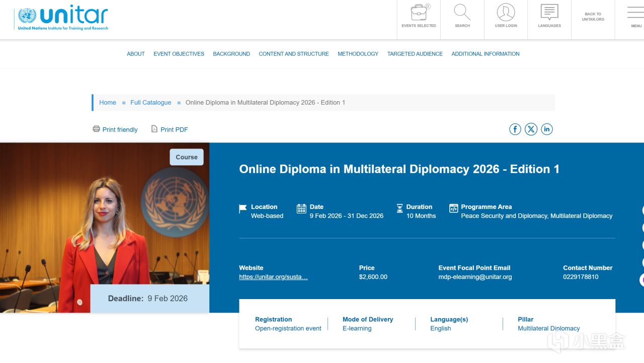Click the course title heading
This screenshot has height=363, width=644.
pyautogui.click(x=399, y=169)
